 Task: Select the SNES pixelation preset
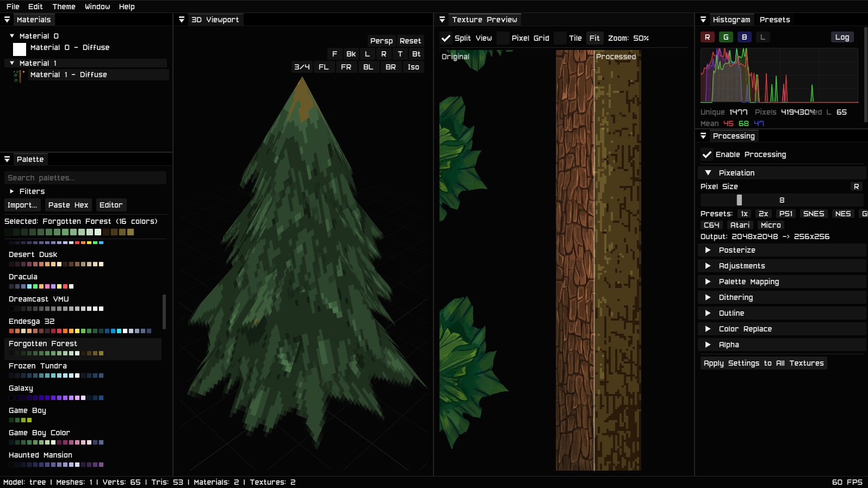(814, 214)
